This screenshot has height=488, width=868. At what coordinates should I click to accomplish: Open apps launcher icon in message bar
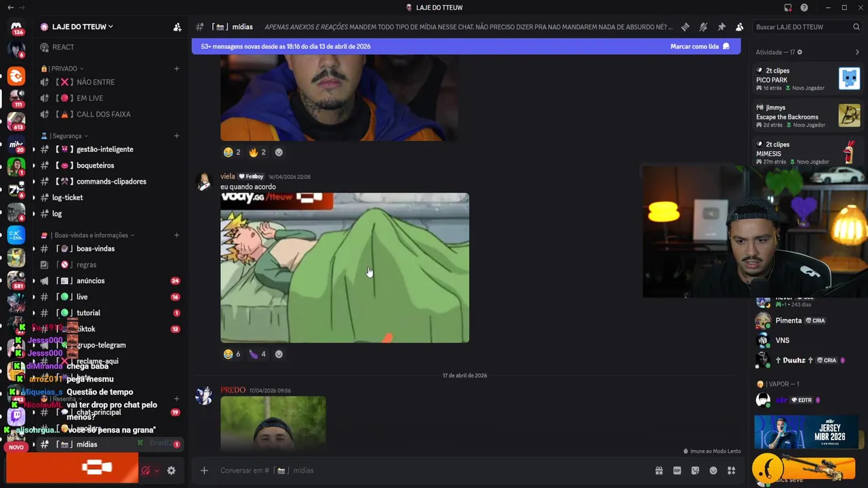pos(731,470)
